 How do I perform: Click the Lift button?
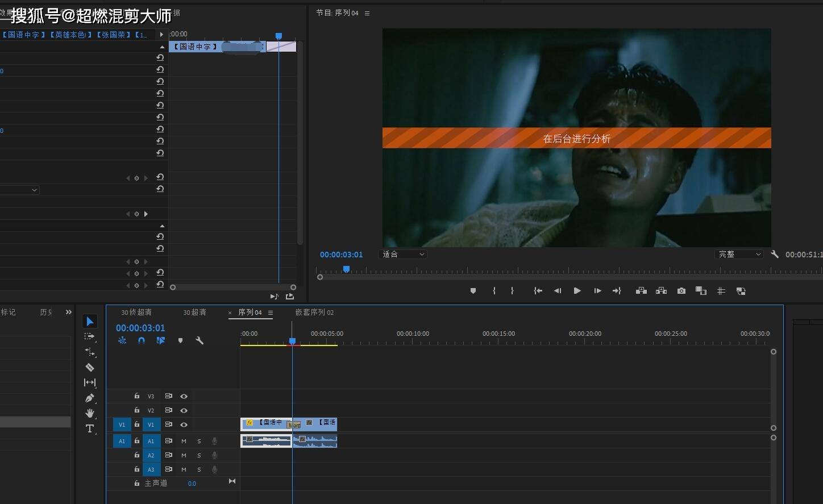pyautogui.click(x=641, y=291)
